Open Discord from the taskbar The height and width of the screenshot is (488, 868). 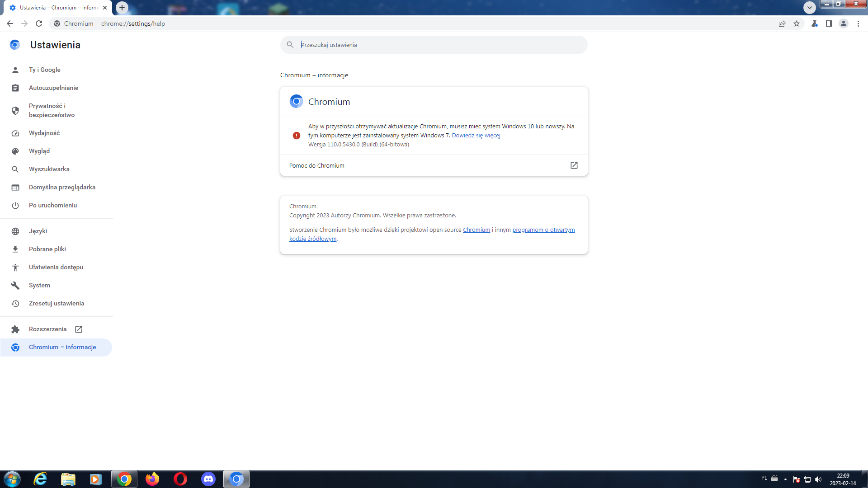208,479
